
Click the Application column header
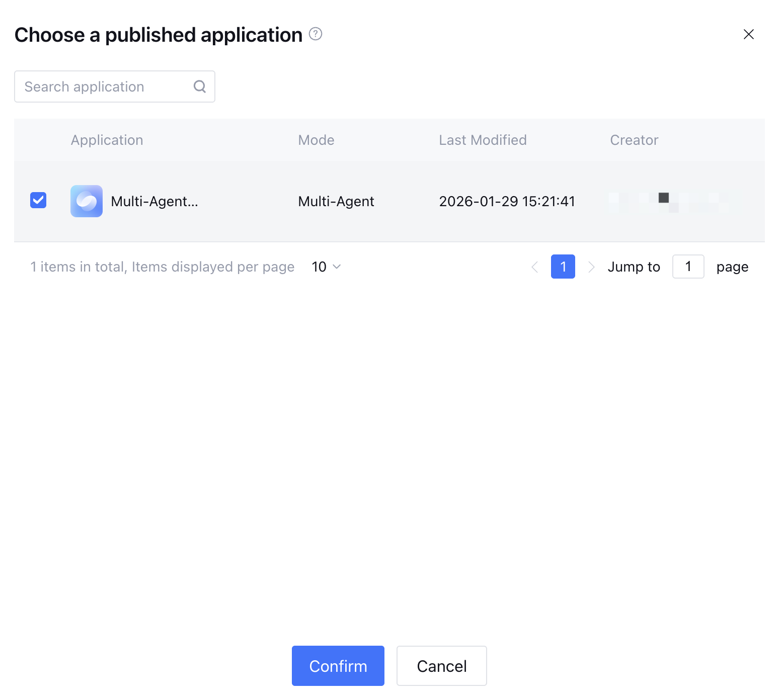(107, 140)
